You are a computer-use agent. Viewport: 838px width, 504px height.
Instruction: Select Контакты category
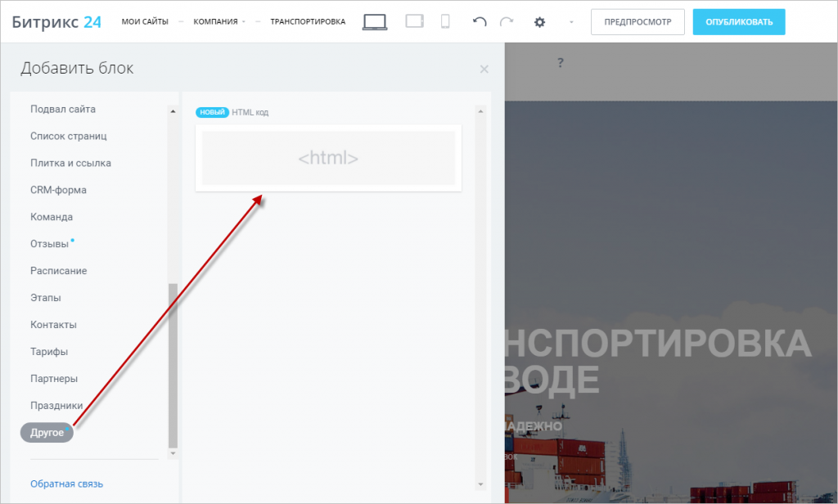(53, 325)
